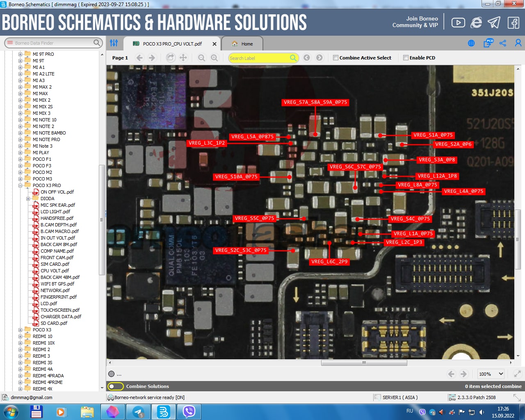Expand the REDMI 10X folder

[x=20, y=343]
